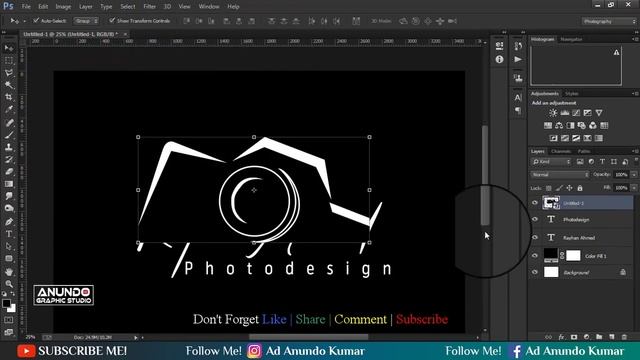Select the Rectangular Marquee tool

9,60
